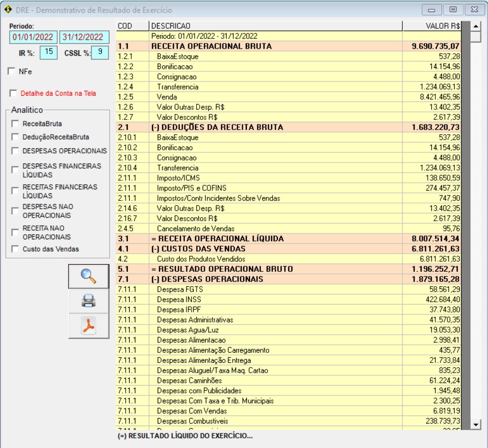
Task: Click the DRE application icon in title bar
Action: 8,10
